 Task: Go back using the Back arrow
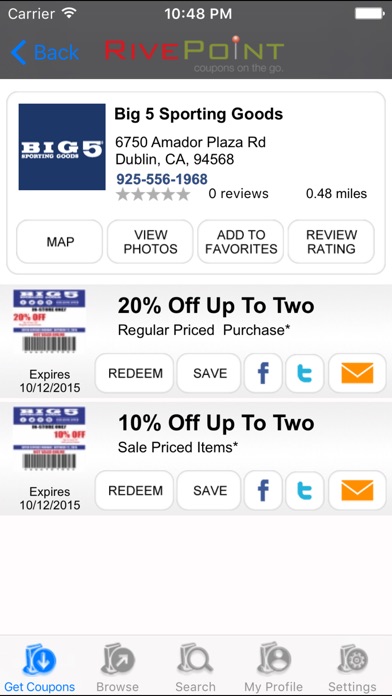click(44, 52)
